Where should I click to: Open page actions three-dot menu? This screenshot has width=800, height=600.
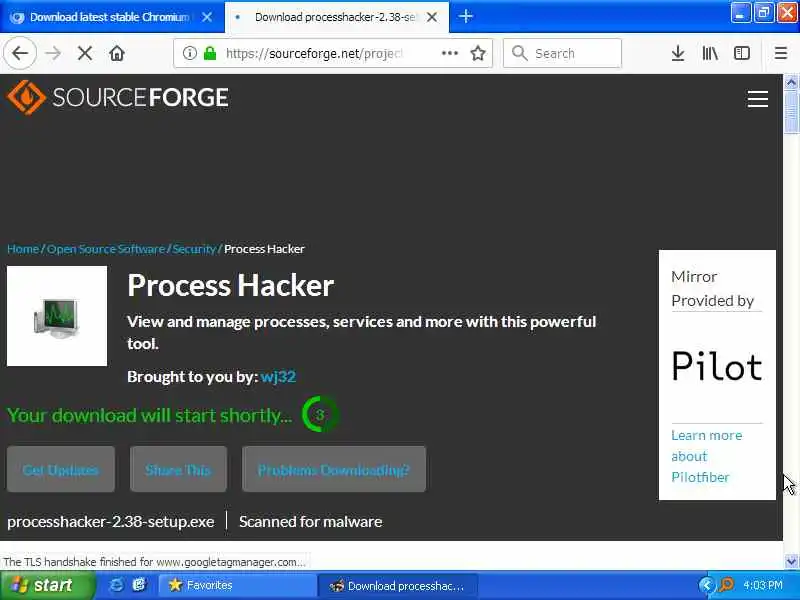point(449,53)
